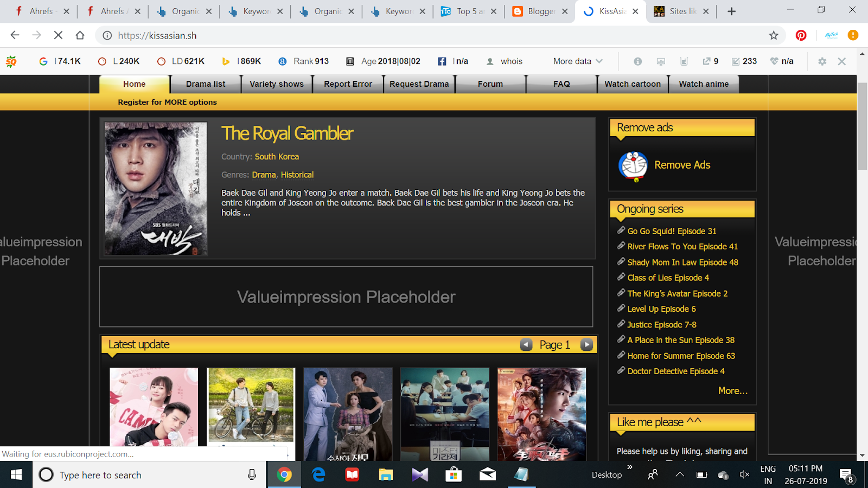868x488 pixels.
Task: Open the MyTech extension icon
Action: [831, 35]
